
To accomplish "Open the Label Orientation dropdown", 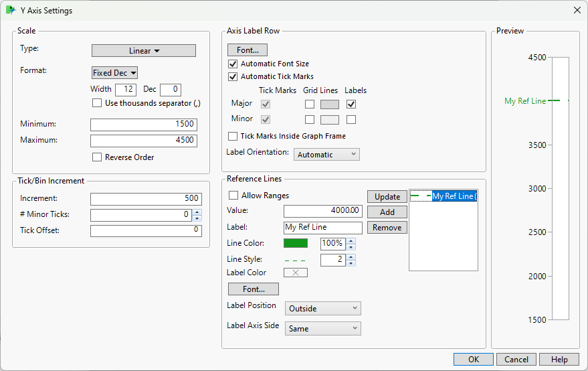I will click(x=326, y=155).
